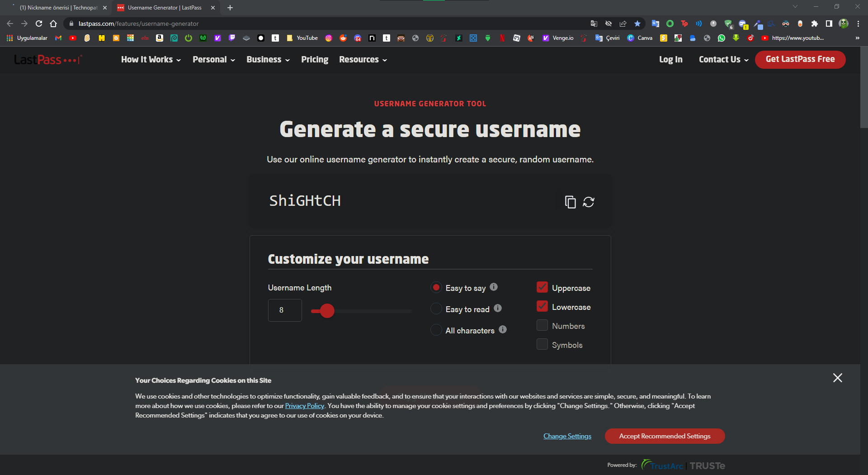Bookmark this page with the star icon
868x475 pixels.
(x=637, y=24)
